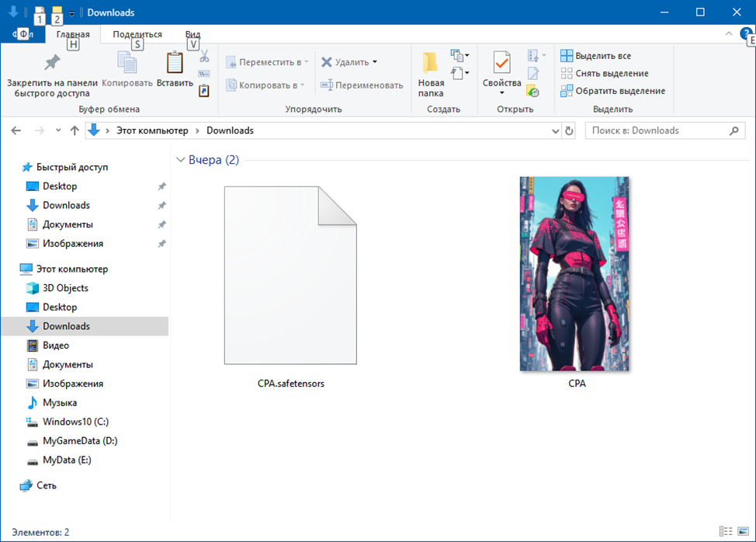
Task: Click the refresh icon beside address bar
Action: [569, 130]
